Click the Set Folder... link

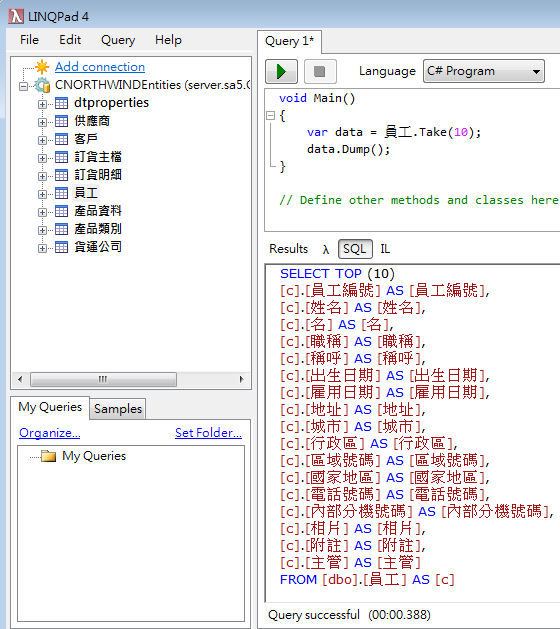point(208,433)
